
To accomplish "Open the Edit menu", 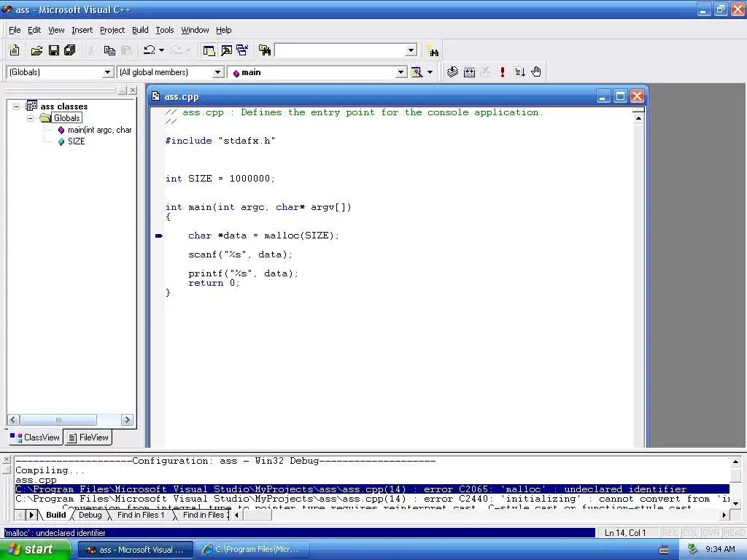I will tap(34, 30).
